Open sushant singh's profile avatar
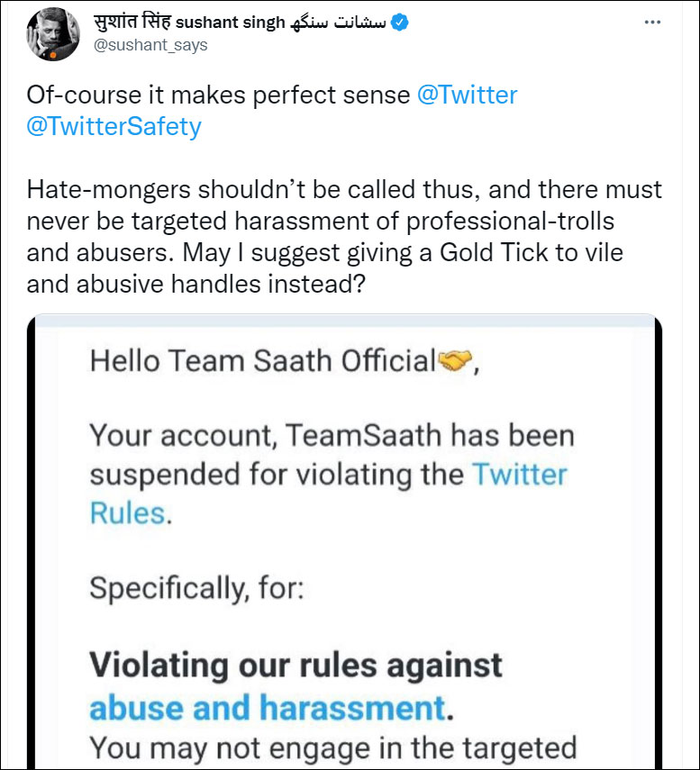Screen dimensions: 700x770 [x=58, y=33]
